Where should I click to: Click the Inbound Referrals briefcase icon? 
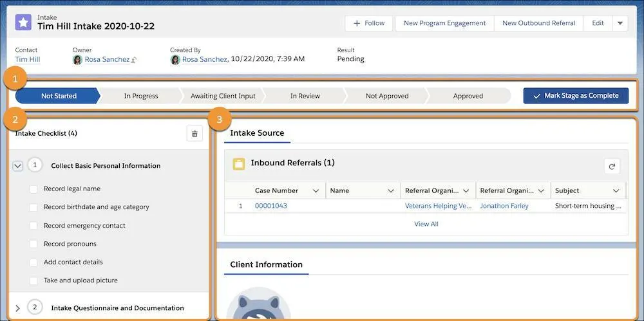(x=239, y=164)
